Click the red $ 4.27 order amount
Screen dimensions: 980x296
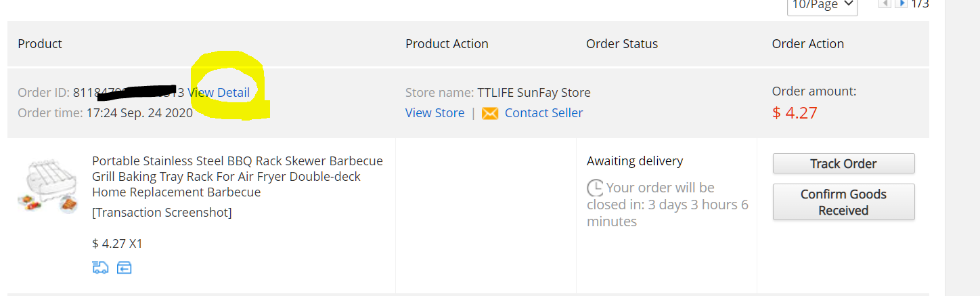tap(795, 112)
